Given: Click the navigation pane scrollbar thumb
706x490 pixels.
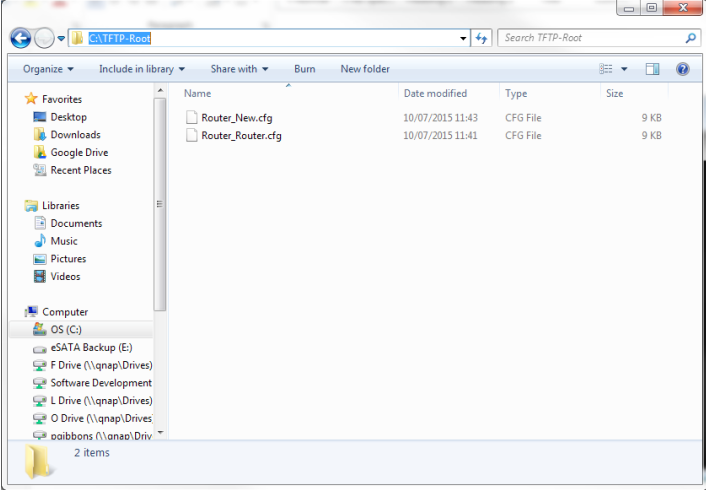Looking at the screenshot, I should (x=160, y=204).
